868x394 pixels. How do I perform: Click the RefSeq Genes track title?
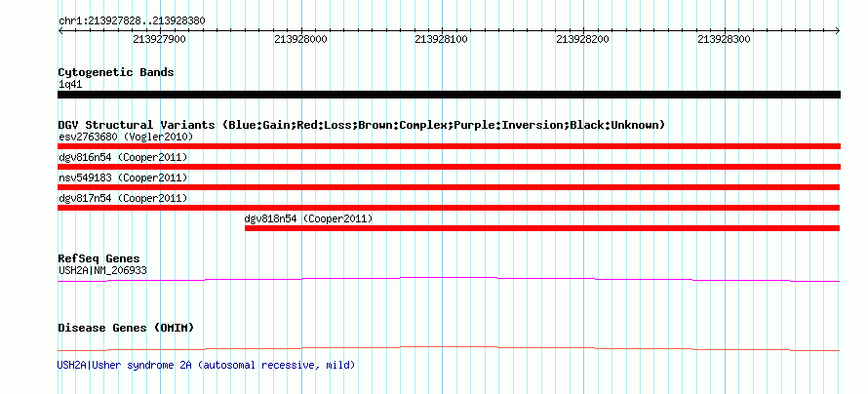[99, 259]
